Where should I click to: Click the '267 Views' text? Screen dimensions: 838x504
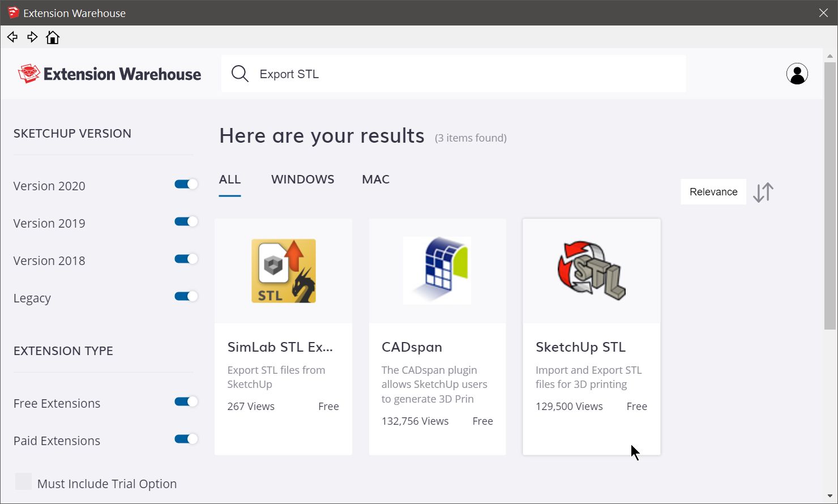pyautogui.click(x=251, y=407)
